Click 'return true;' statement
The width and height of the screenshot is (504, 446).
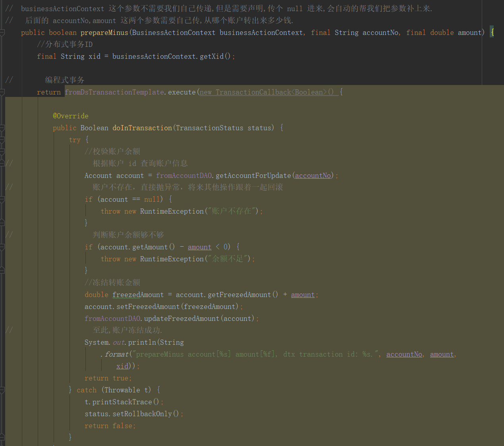(x=108, y=378)
